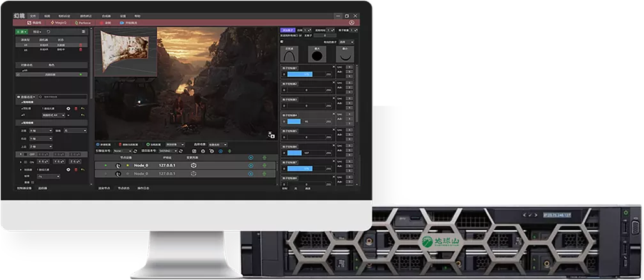Open the first item in the top menu bar
Screen dimensions: 644x280
(x=33, y=16)
